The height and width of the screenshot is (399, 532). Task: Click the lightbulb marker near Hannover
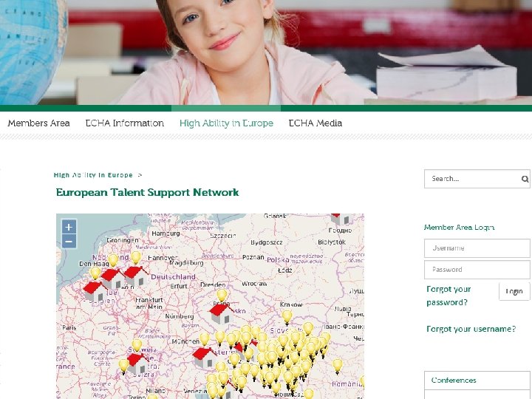136,258
